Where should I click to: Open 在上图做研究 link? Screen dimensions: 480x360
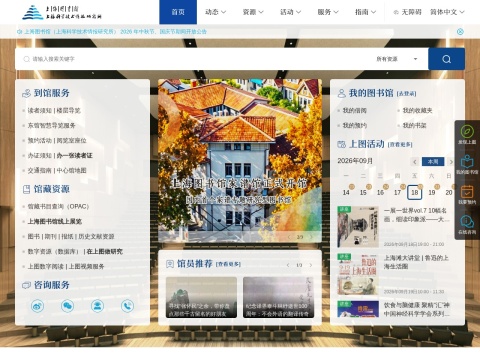click(105, 251)
